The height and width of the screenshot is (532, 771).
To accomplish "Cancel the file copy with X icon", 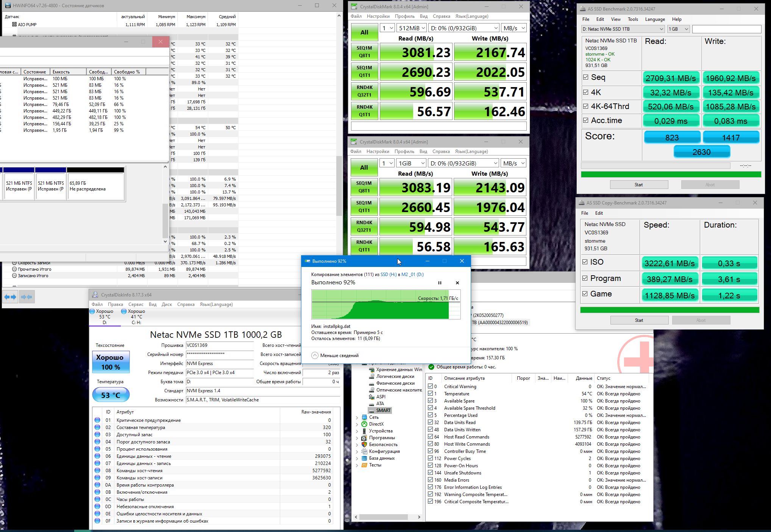I will click(457, 283).
